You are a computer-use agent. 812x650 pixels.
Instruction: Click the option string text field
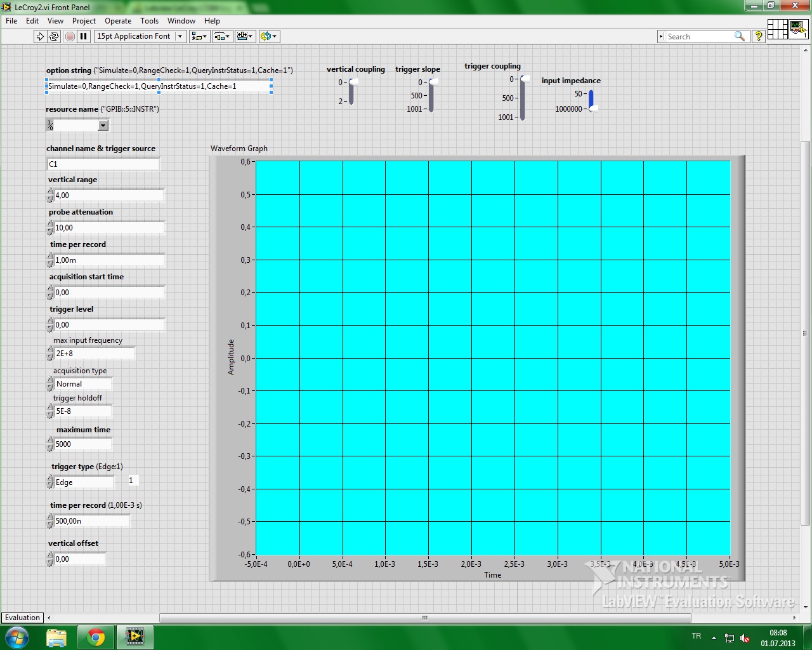(x=159, y=86)
